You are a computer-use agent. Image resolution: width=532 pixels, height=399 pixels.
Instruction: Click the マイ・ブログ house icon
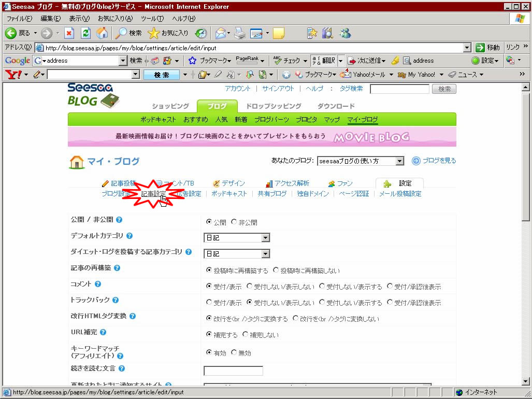pyautogui.click(x=76, y=162)
